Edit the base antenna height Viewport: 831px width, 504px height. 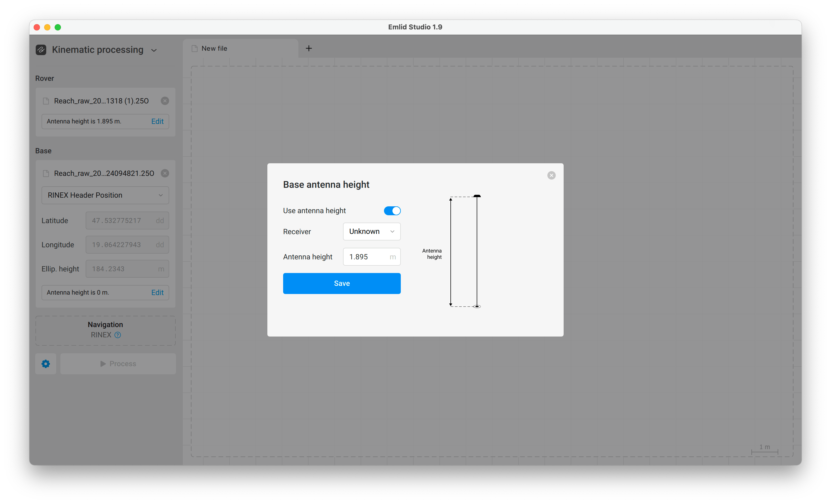[157, 293]
